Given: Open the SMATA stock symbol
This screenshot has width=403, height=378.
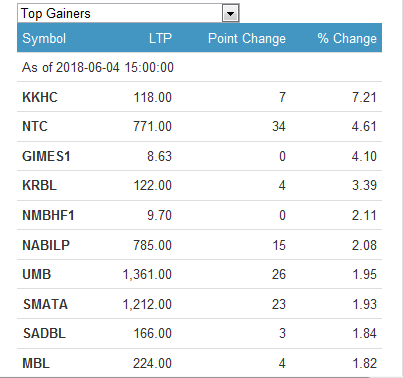Looking at the screenshot, I should tap(46, 304).
